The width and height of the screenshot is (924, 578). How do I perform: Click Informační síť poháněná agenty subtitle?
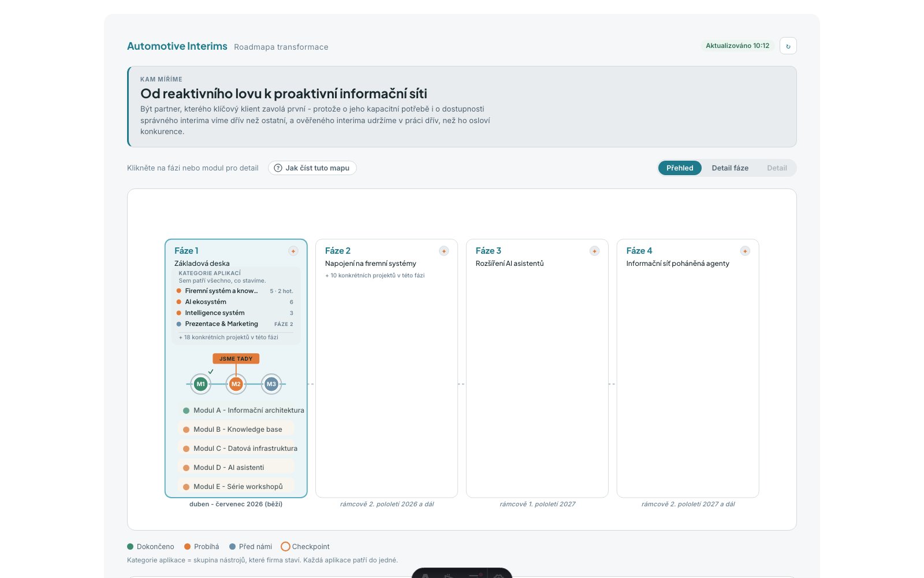point(678,264)
